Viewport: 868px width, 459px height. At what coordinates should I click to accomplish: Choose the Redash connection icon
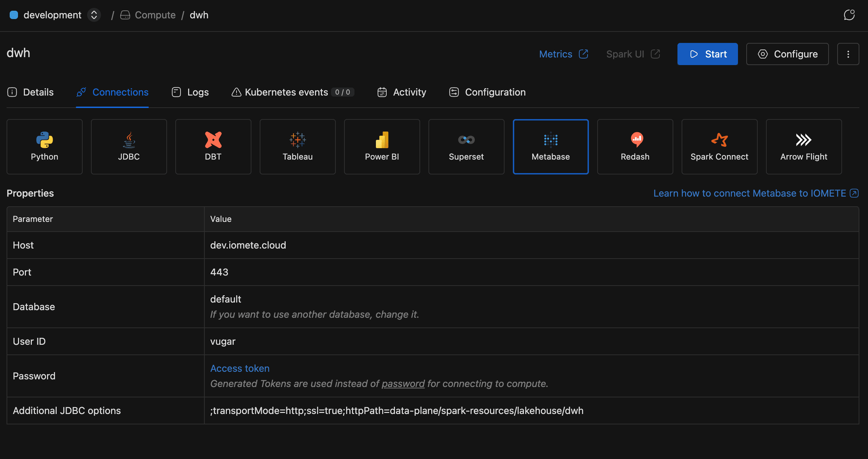(x=635, y=146)
